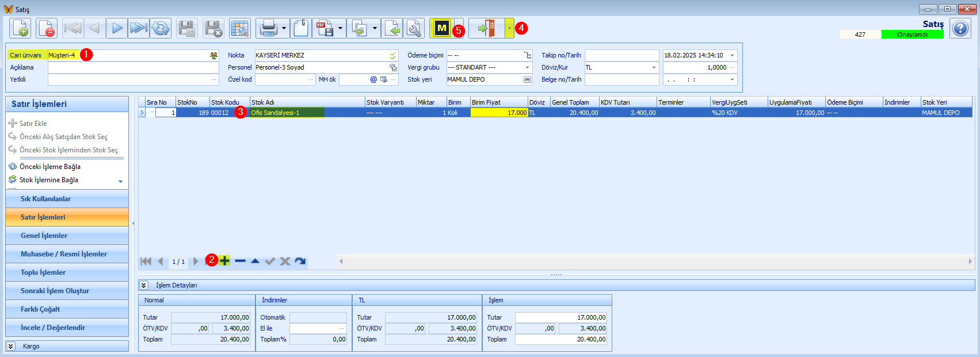Viewport: 980px width, 357px height.
Task: Go to the last record arrow
Action: coord(139,28)
